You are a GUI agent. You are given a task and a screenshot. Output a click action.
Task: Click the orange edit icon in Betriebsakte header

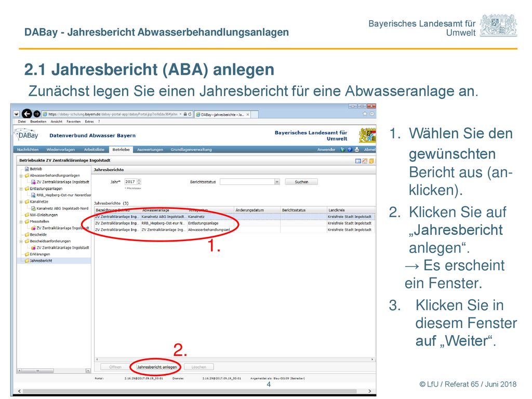click(x=365, y=161)
